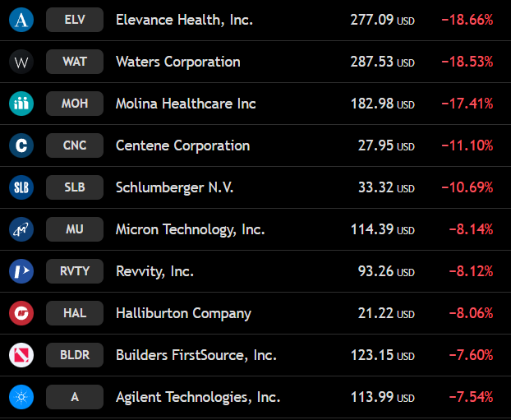
Task: Open the Molina Healthcare logo icon
Action: click(21, 104)
